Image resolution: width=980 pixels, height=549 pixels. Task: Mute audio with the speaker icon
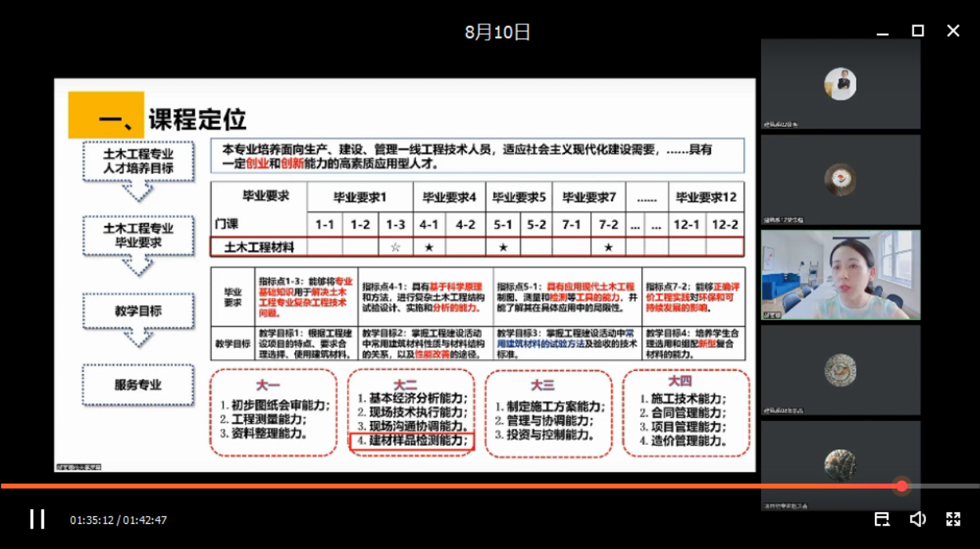[x=917, y=519]
